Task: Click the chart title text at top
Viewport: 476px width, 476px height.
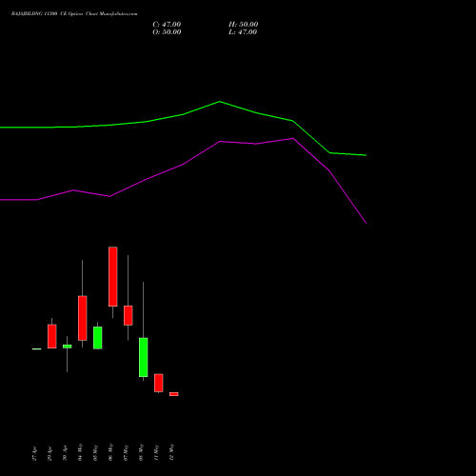Action: (x=74, y=14)
